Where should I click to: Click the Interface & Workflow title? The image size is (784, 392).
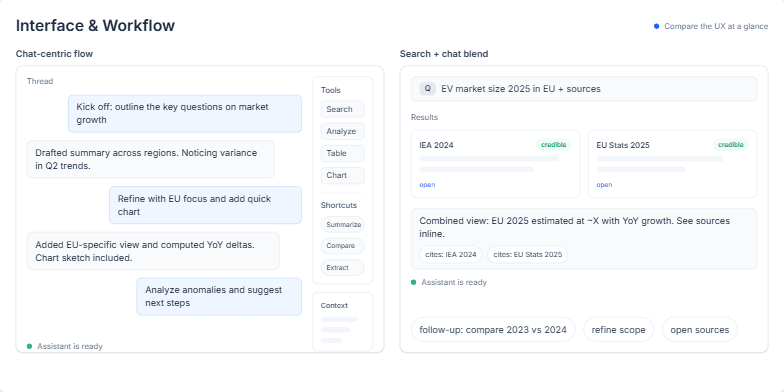(96, 26)
